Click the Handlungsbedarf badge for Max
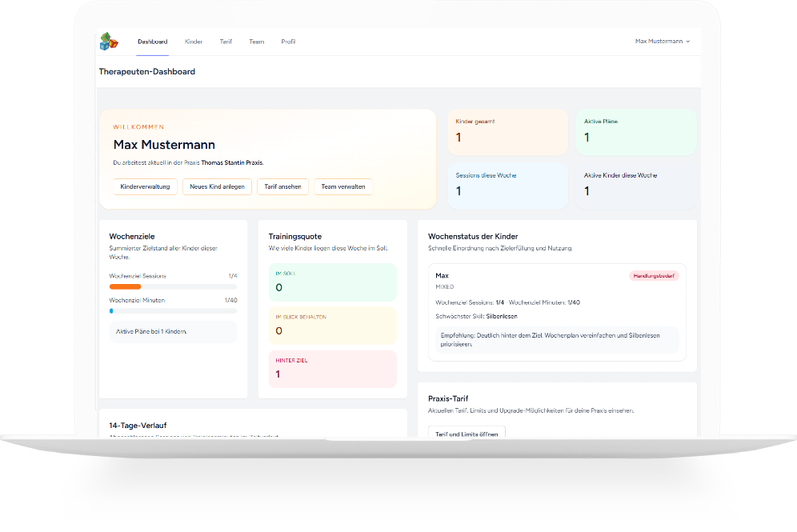The width and height of the screenshot is (797, 532). click(x=654, y=276)
